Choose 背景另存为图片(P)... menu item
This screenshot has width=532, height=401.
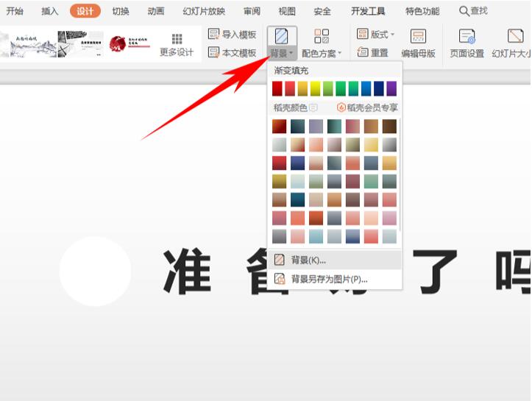(x=335, y=279)
